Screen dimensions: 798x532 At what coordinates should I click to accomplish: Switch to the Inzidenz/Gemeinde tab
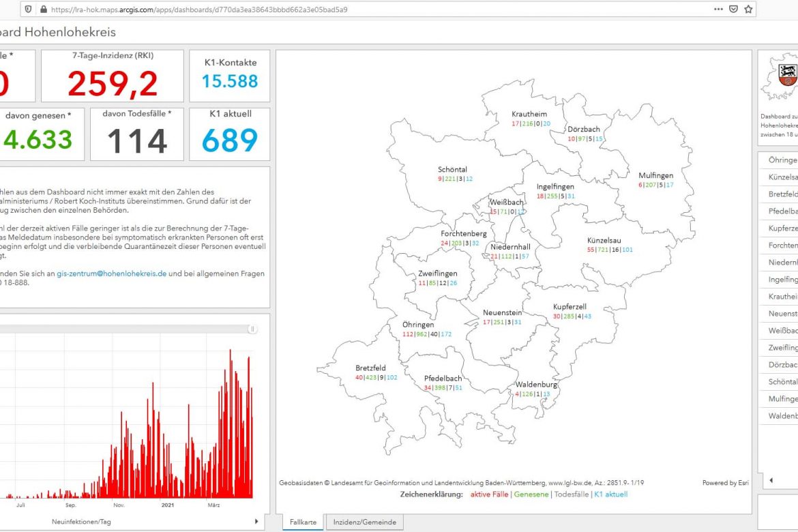tap(364, 522)
